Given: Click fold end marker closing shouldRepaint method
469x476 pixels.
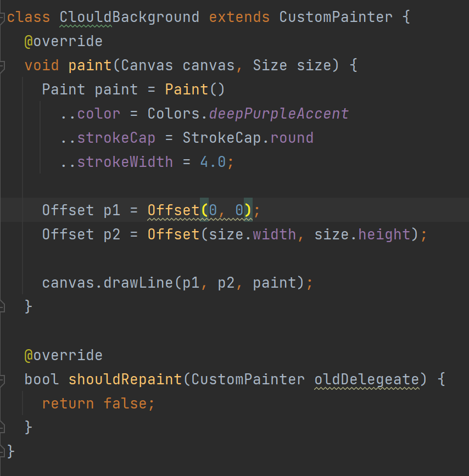Looking at the screenshot, I should coord(2,428).
